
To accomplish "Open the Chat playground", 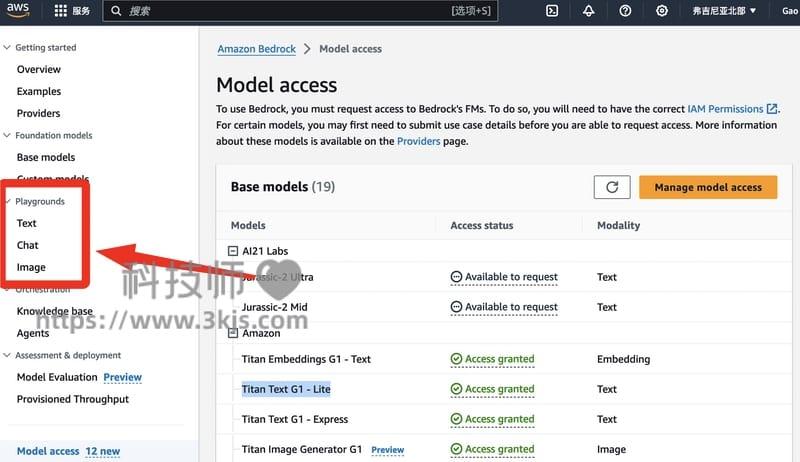I will point(28,245).
